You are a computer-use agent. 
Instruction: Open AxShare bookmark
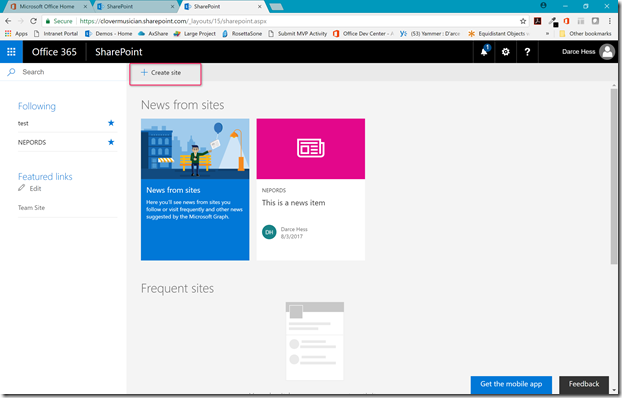pyautogui.click(x=153, y=34)
